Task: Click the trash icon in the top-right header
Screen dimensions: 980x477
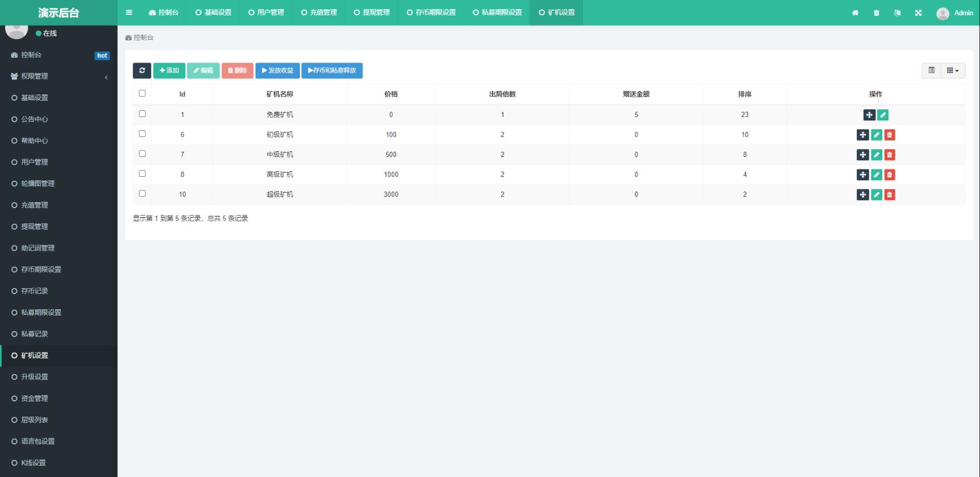Action: (876, 13)
